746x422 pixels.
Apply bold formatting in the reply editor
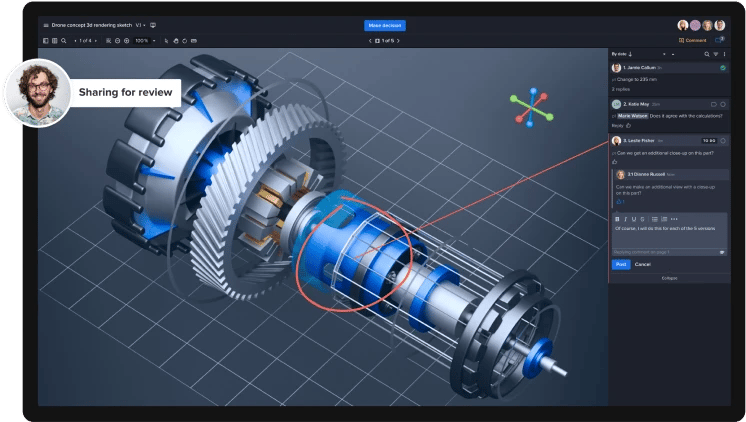(616, 218)
